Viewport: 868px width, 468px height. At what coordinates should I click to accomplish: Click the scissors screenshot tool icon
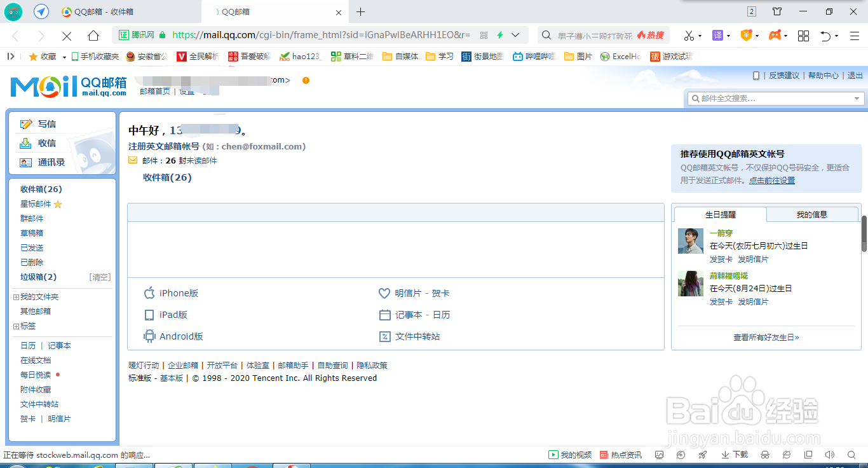pyautogui.click(x=688, y=36)
